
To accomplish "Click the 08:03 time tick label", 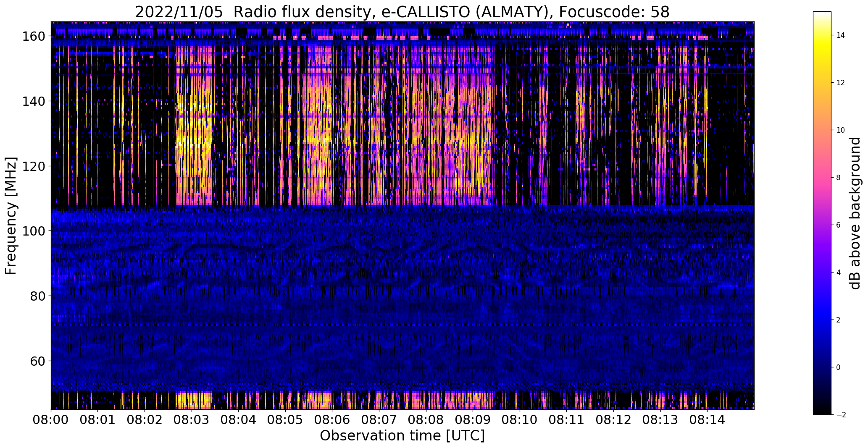I will 192,419.
